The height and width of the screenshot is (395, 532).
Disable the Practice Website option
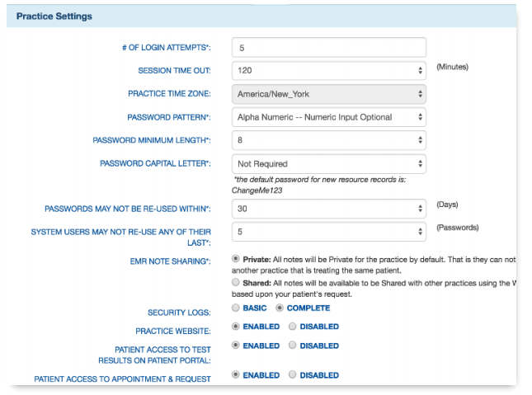pyautogui.click(x=293, y=327)
